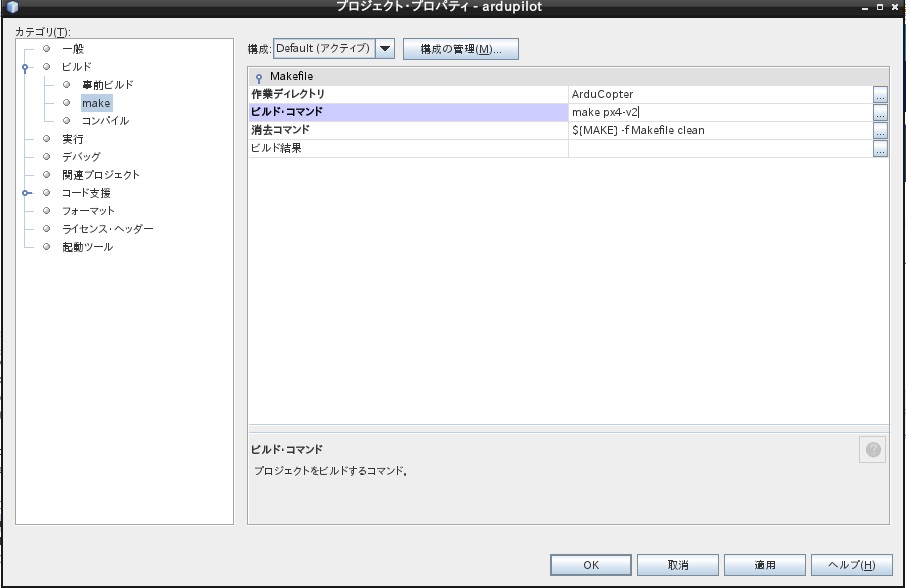Open the フォーマット category
This screenshot has height=588, width=906.
88,211
